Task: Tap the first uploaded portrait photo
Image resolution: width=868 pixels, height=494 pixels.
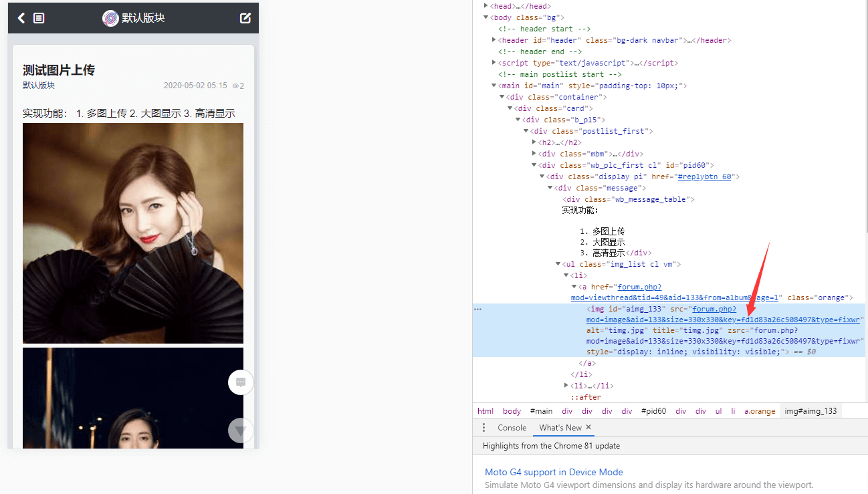Action: click(133, 233)
